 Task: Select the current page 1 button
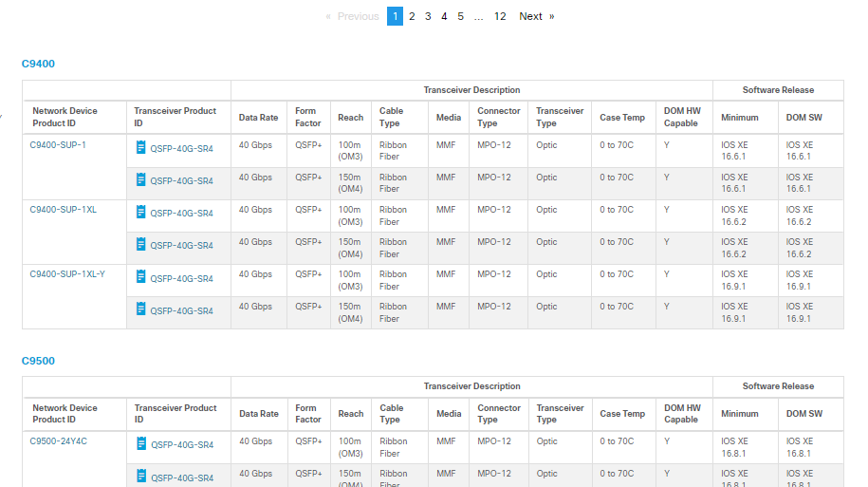point(395,17)
